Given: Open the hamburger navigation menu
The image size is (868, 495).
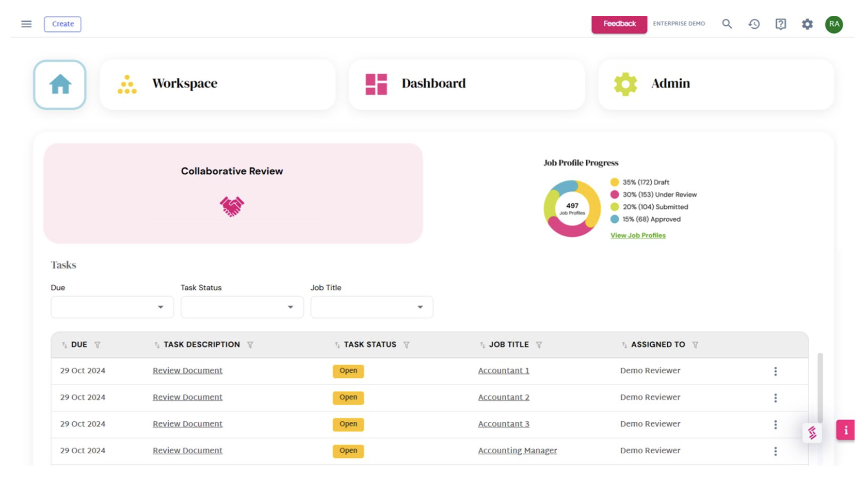Looking at the screenshot, I should coord(26,24).
